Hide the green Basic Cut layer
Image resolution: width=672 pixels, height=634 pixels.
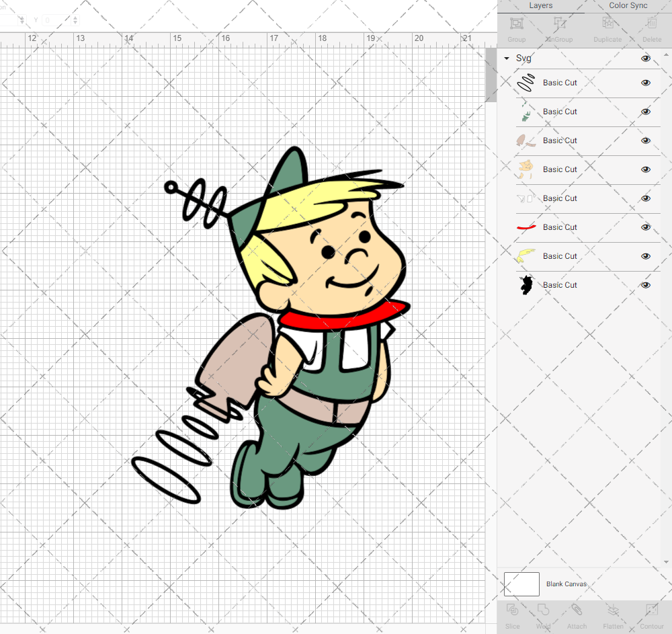click(x=645, y=112)
